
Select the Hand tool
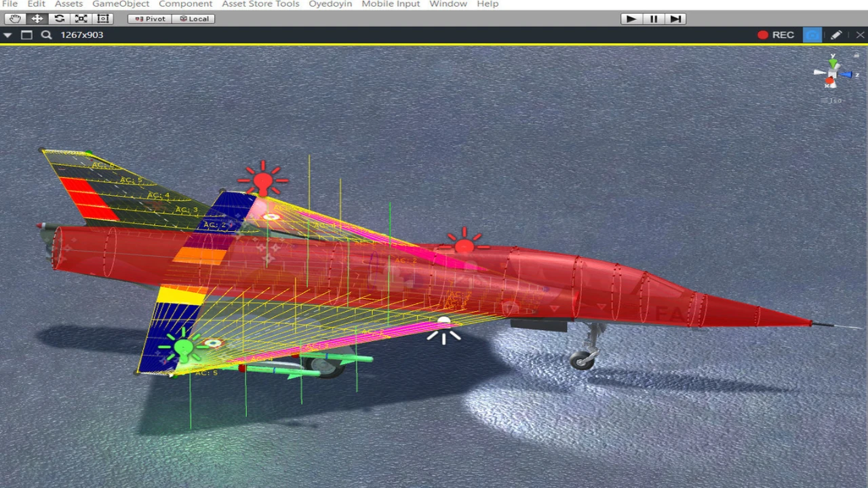tap(15, 19)
